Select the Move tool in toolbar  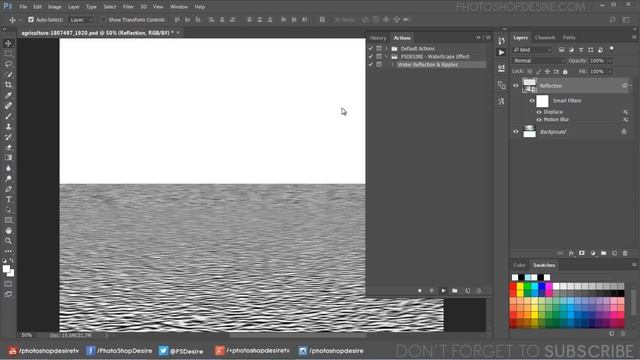[x=8, y=43]
